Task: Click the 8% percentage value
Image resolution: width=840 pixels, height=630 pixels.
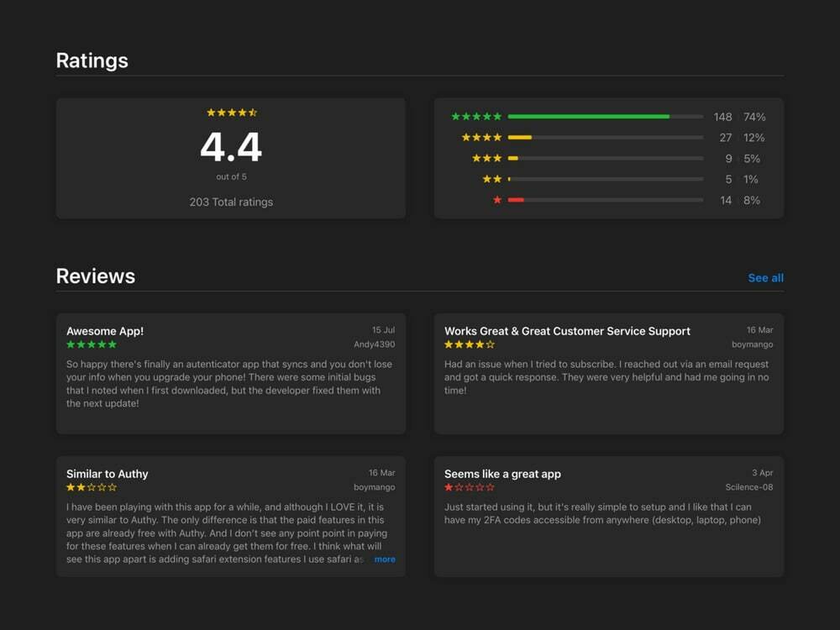Action: coord(752,201)
